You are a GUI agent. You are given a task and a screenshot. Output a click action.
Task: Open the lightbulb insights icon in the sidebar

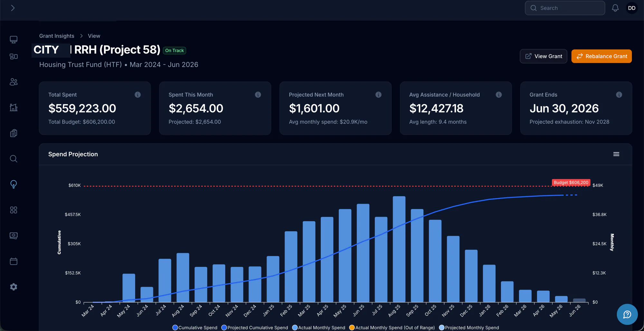tap(14, 184)
